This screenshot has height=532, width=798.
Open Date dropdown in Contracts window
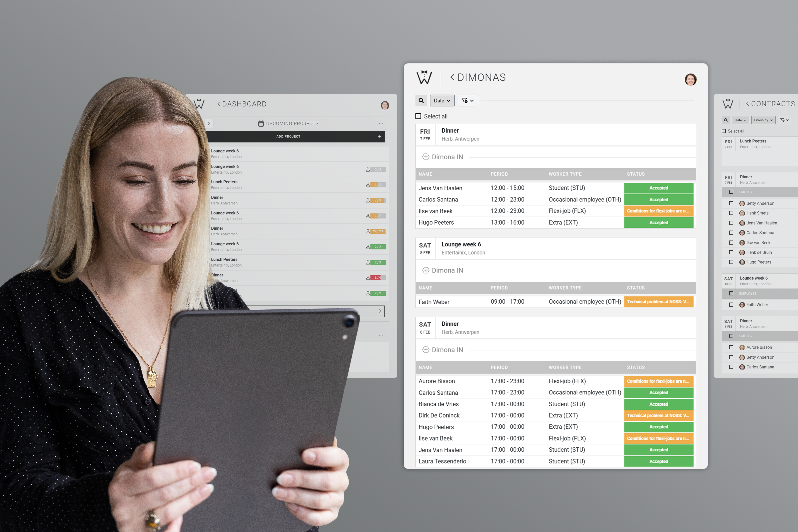pos(740,120)
